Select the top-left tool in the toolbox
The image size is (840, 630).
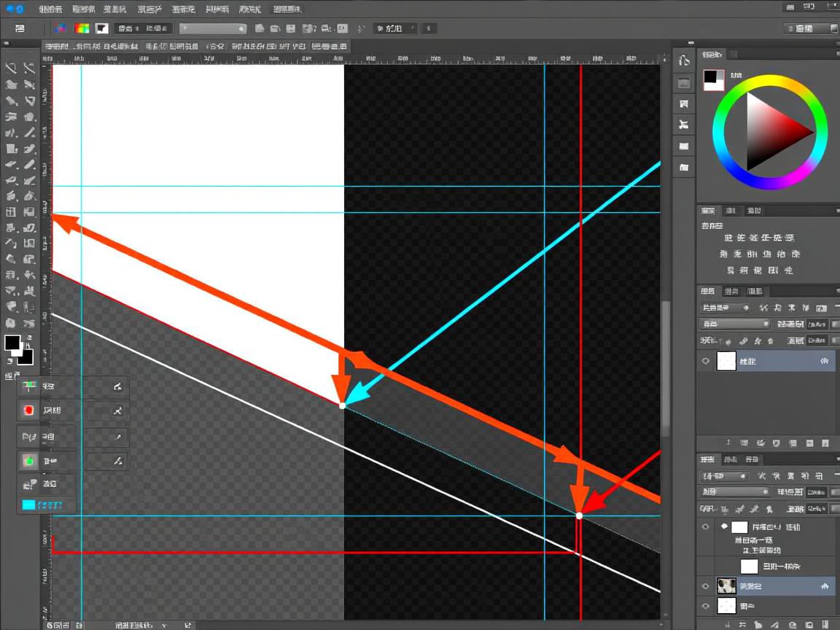(11, 69)
